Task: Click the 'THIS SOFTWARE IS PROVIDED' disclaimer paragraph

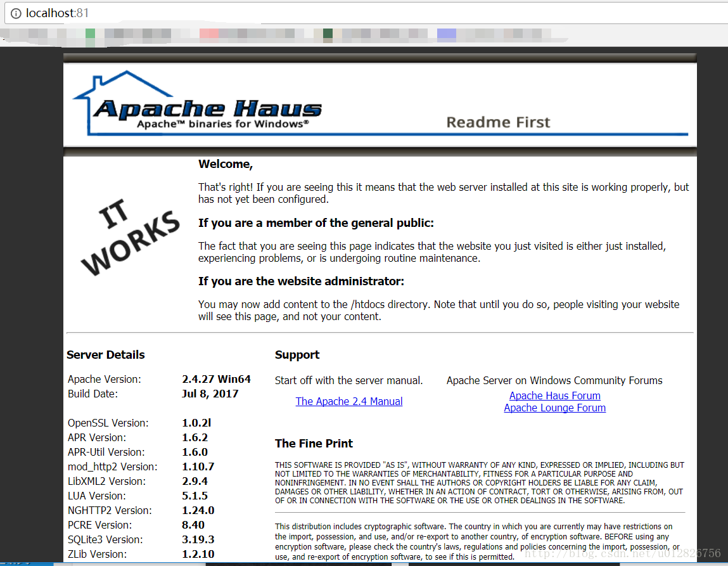Action: pos(480,483)
